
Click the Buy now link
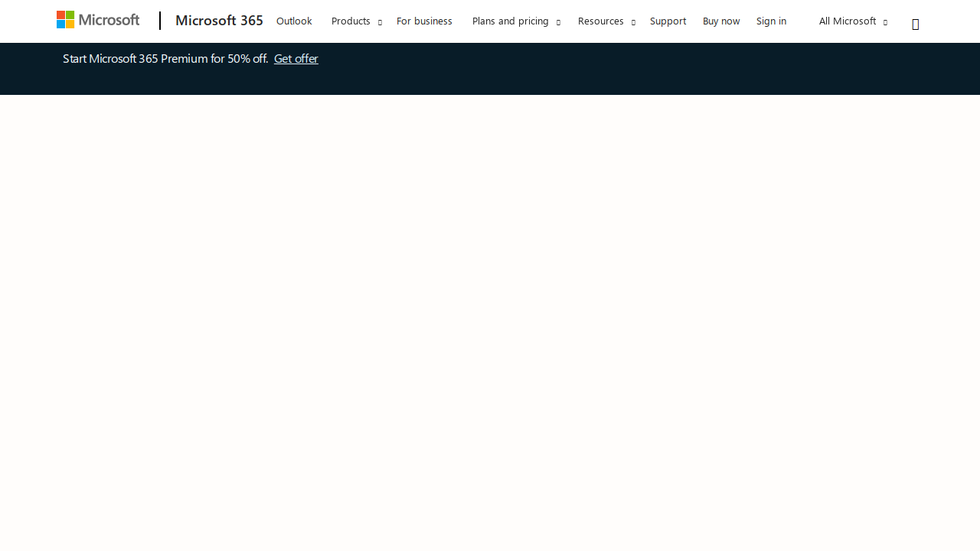tap(721, 21)
